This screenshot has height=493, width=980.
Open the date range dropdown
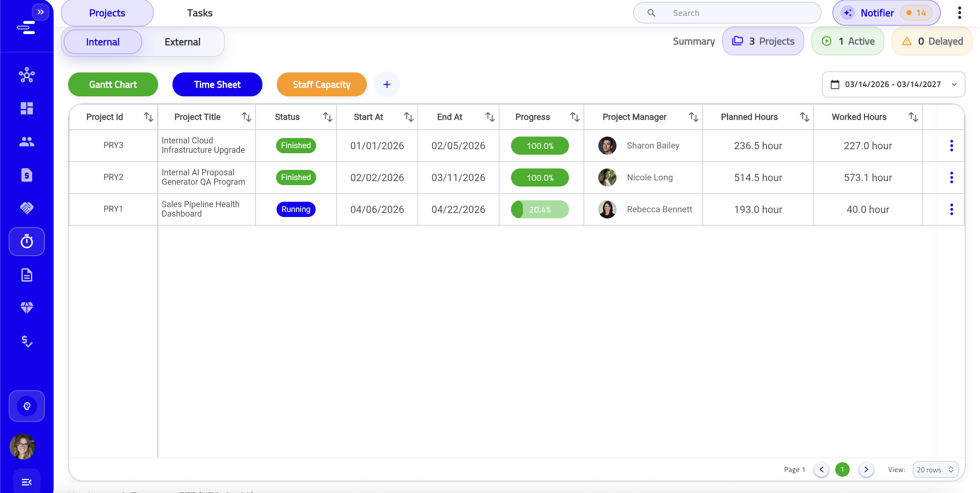tap(893, 84)
